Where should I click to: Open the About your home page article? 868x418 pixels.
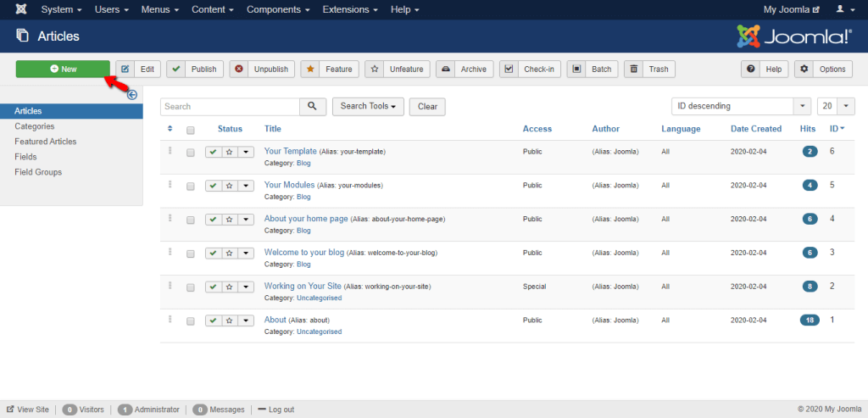tap(306, 219)
